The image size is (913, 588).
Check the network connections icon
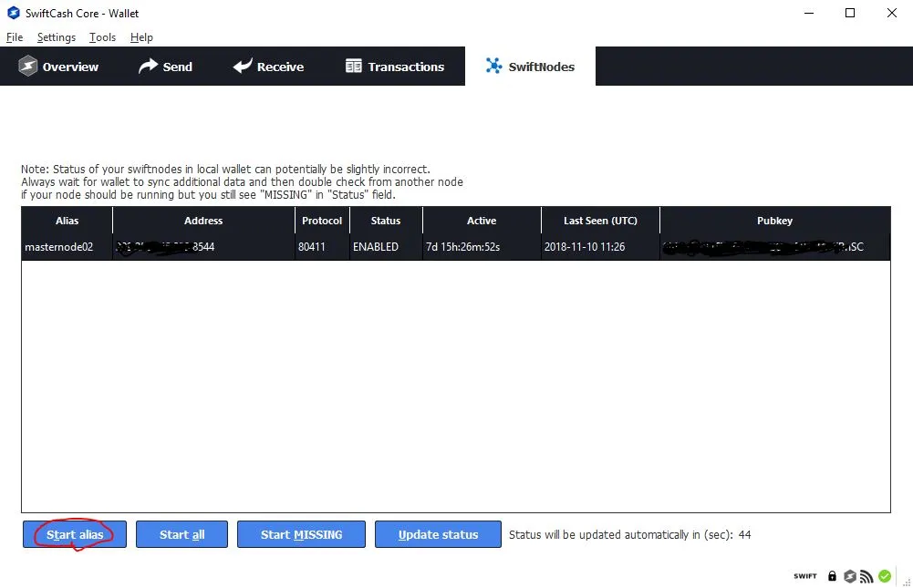[x=866, y=576]
